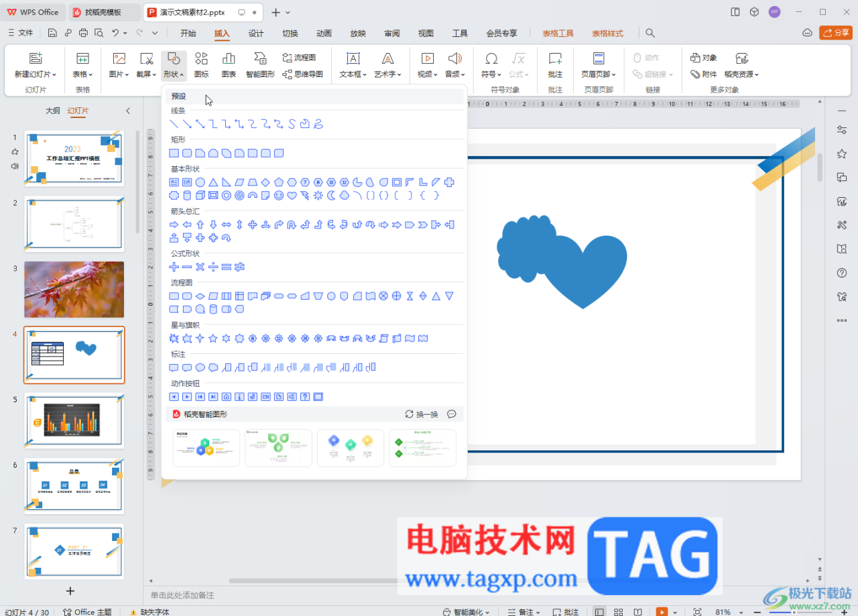858x616 pixels.
Task: Select the sun shape
Action: coord(318,195)
